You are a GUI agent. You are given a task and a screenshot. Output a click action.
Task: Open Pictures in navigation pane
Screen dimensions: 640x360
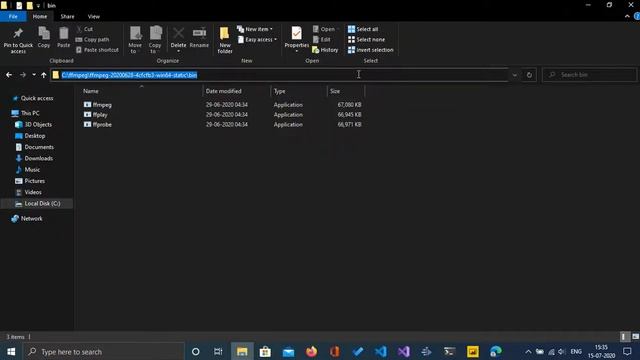point(34,181)
